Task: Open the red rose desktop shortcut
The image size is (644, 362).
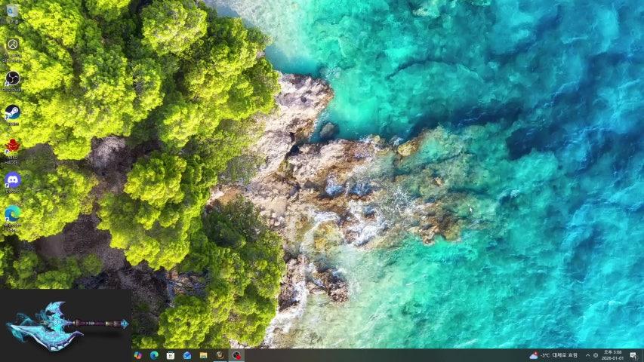Action: click(12, 151)
